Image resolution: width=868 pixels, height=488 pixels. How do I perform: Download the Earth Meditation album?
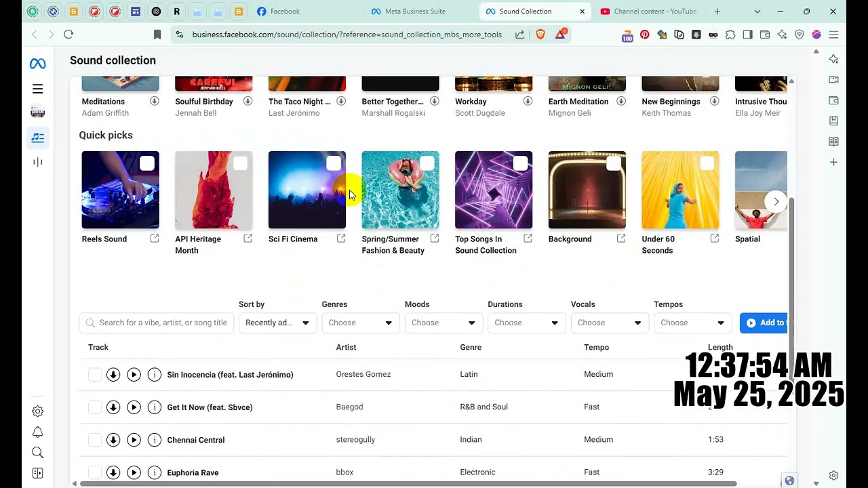(x=621, y=101)
